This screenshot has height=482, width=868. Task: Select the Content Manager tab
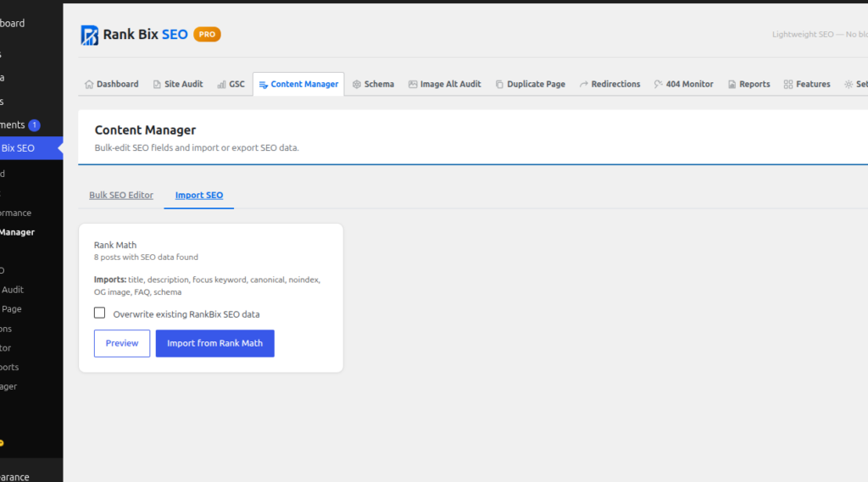tap(298, 84)
